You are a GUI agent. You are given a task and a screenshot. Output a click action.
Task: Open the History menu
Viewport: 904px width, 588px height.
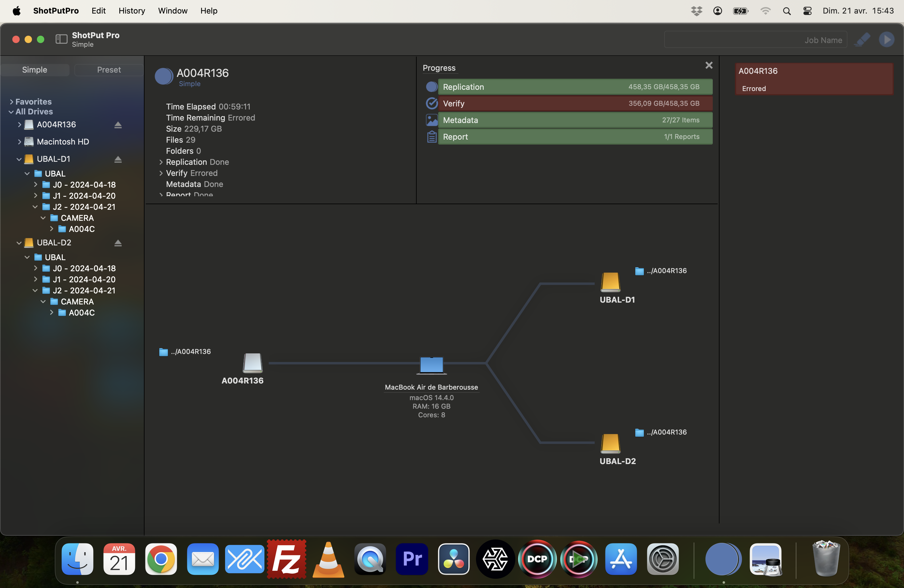(132, 11)
